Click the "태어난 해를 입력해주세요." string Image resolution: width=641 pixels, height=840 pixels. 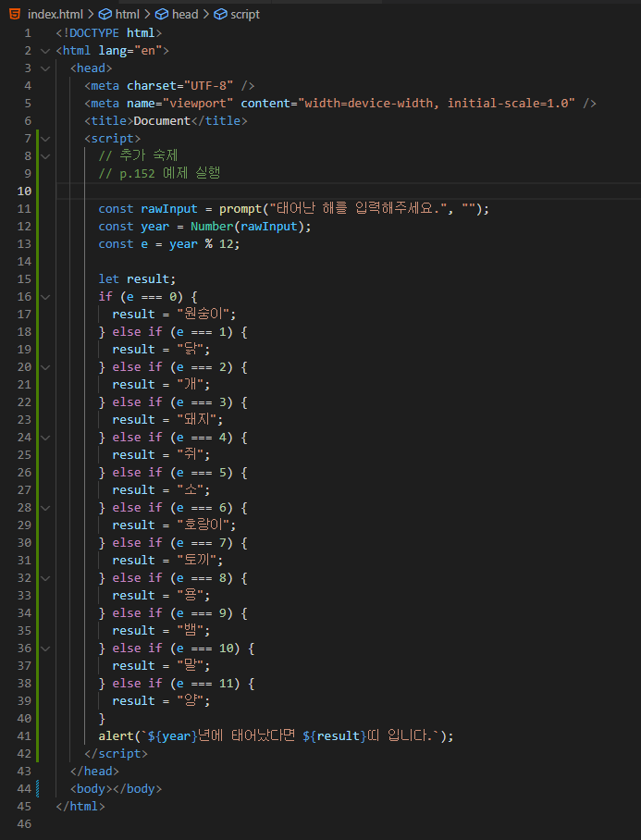click(x=358, y=209)
